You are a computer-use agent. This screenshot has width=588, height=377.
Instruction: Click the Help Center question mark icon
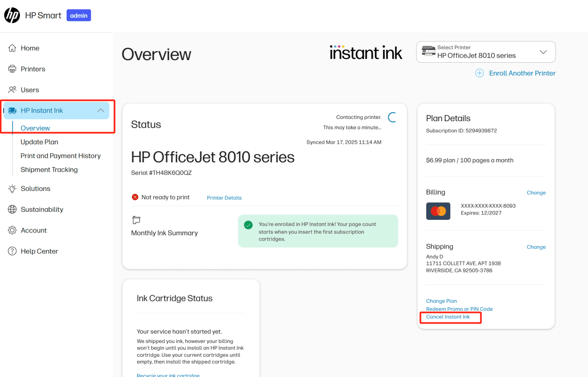tap(12, 251)
